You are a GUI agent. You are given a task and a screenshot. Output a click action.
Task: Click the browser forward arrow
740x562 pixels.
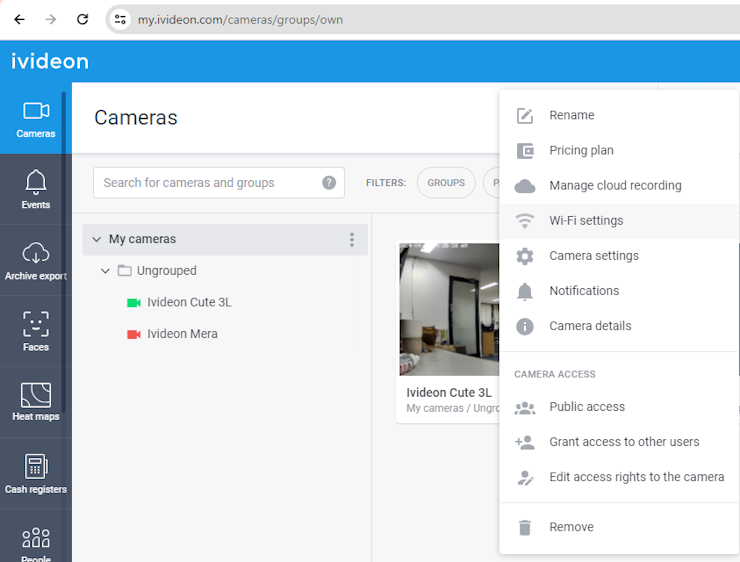pyautogui.click(x=51, y=19)
